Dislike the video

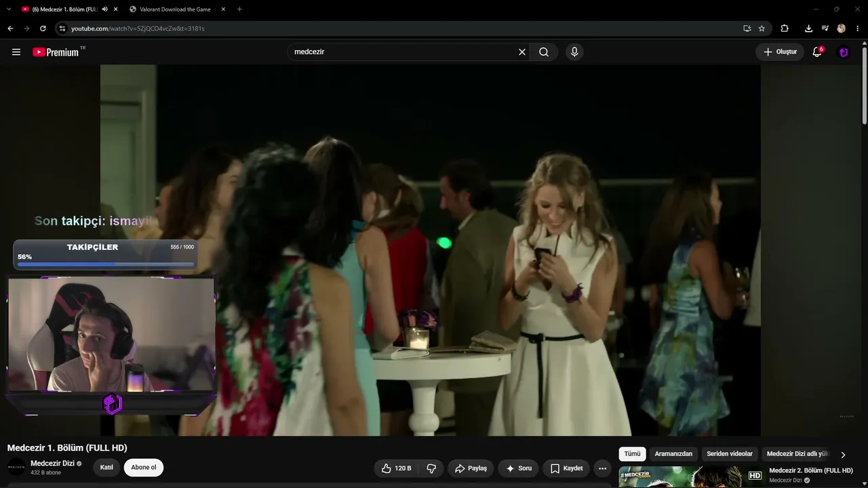431,468
